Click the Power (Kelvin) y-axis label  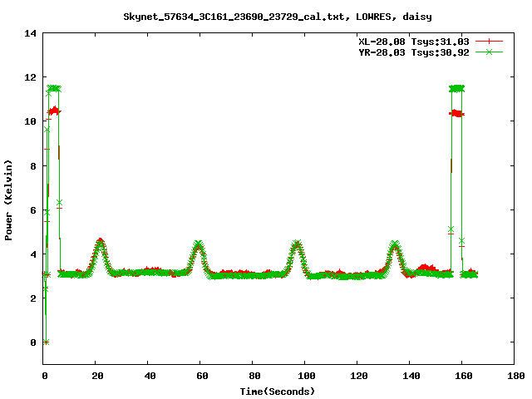click(8, 200)
